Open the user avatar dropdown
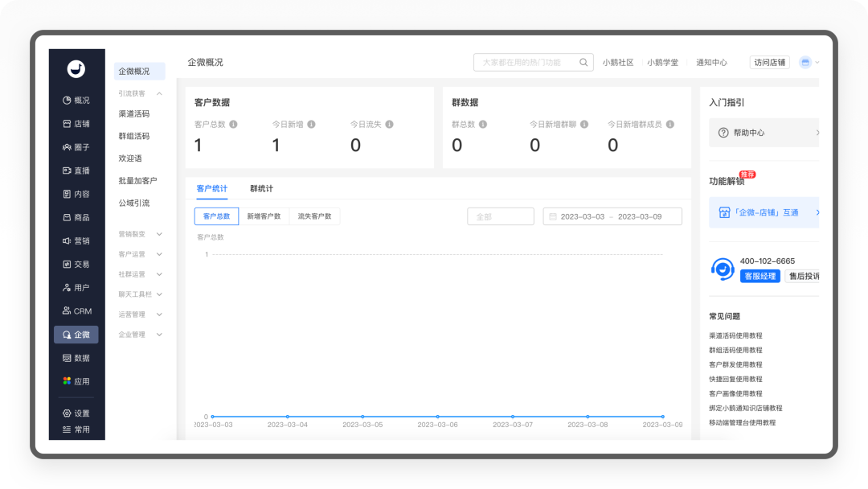This screenshot has height=489, width=868. point(808,62)
